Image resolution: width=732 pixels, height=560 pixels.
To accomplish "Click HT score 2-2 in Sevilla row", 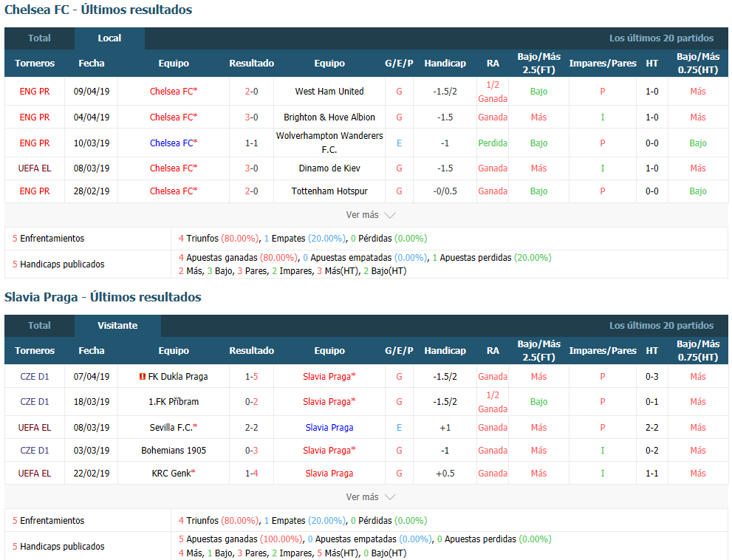I will (651, 427).
